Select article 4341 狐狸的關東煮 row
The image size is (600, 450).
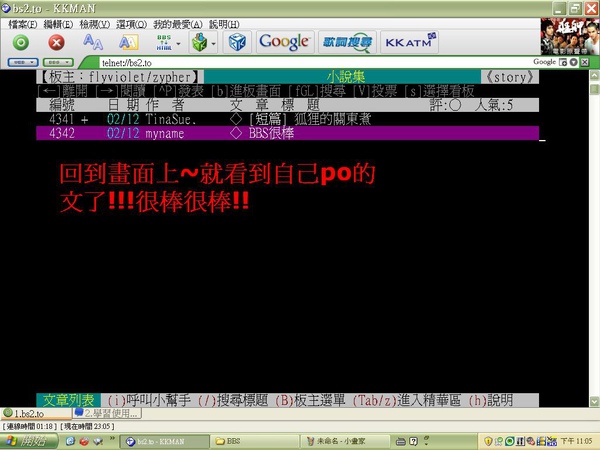coord(287,119)
